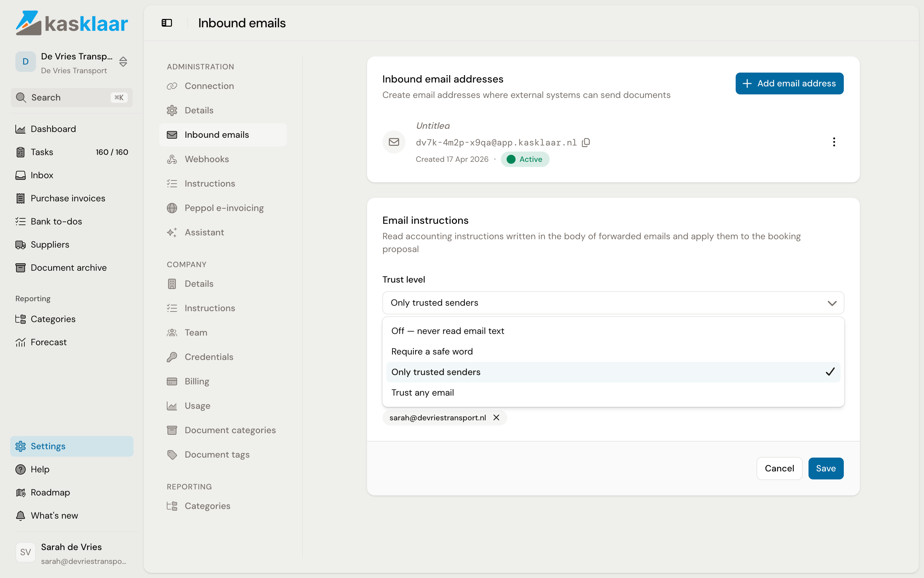Open Team settings
This screenshot has height=578, width=924.
click(x=223, y=333)
